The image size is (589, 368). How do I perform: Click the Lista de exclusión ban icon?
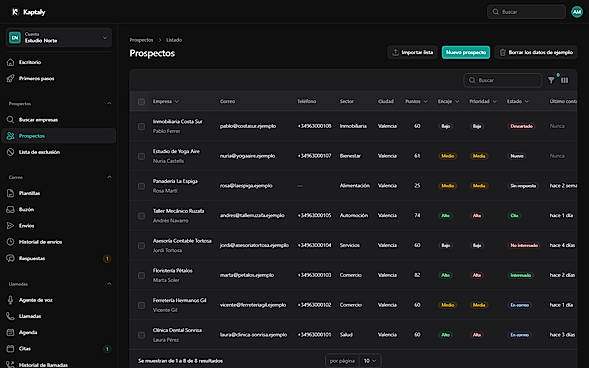click(11, 152)
